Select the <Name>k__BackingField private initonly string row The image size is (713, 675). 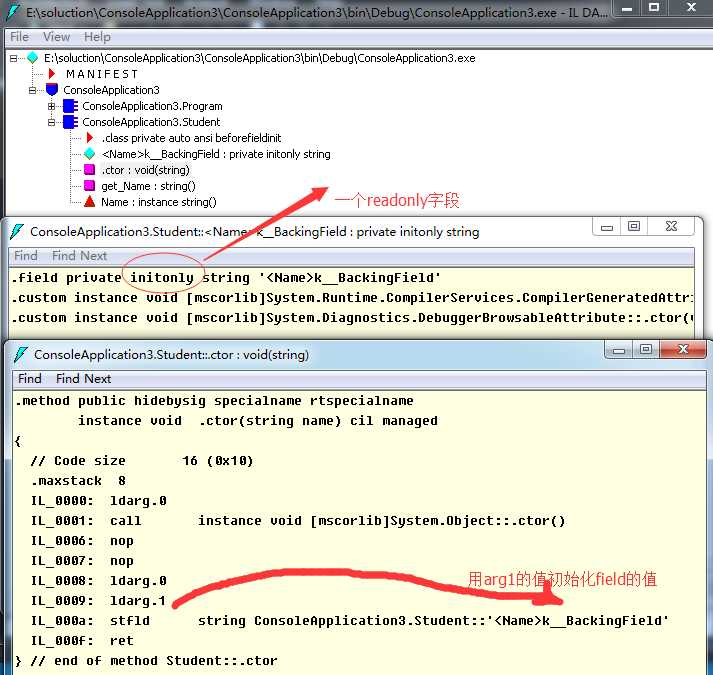(216, 154)
